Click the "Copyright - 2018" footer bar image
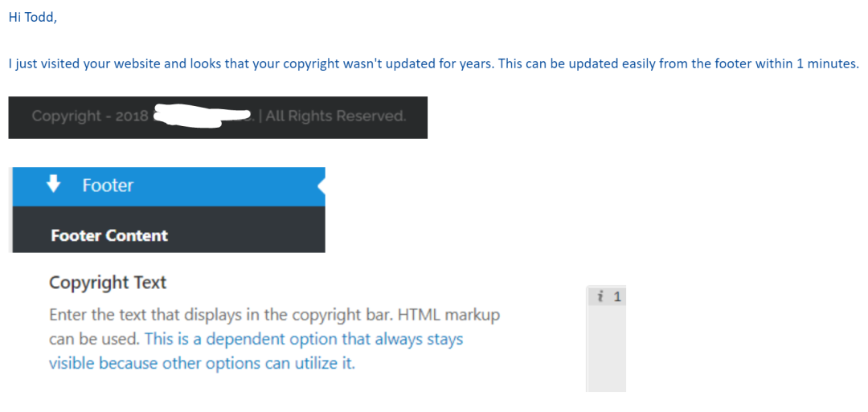This screenshot has width=868, height=412. click(x=218, y=117)
